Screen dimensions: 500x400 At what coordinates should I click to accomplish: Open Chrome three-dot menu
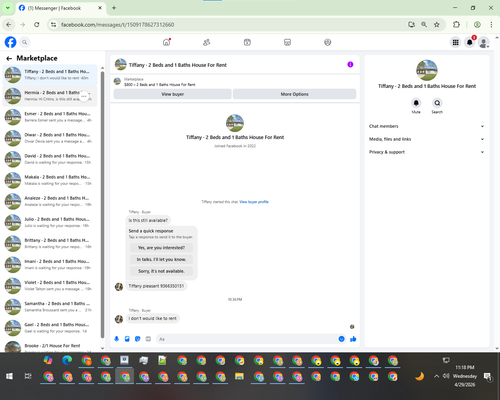tap(491, 25)
